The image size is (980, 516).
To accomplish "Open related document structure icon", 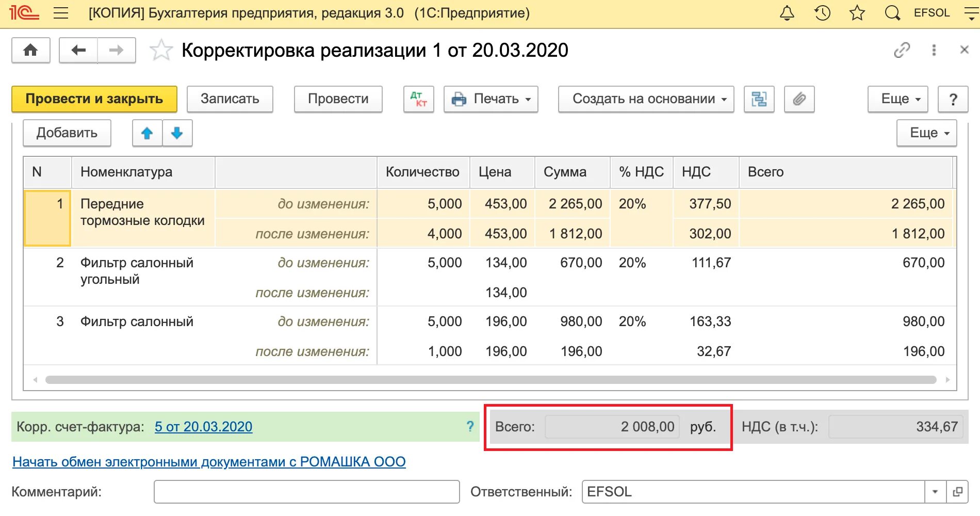I will 760,99.
